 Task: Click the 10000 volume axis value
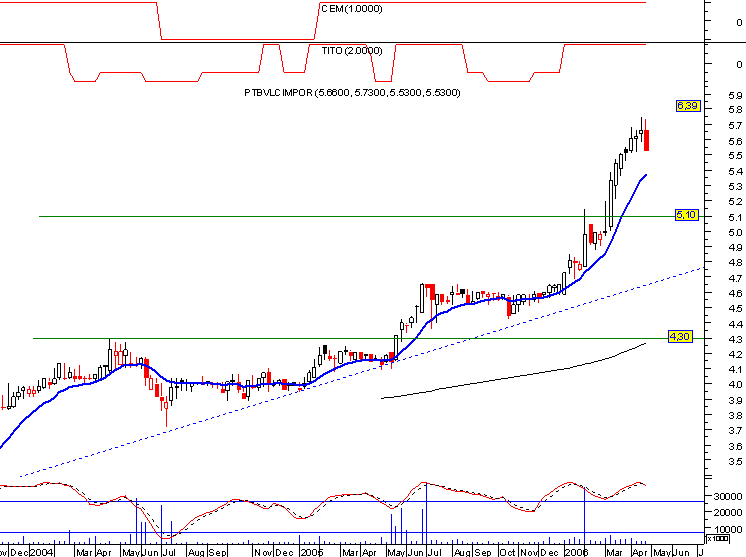coord(728,529)
